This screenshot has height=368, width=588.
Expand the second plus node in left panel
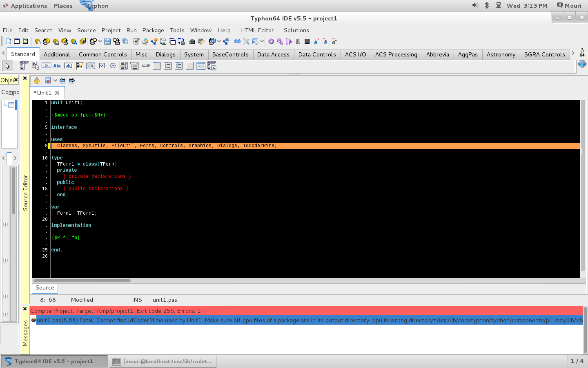tap(5, 260)
